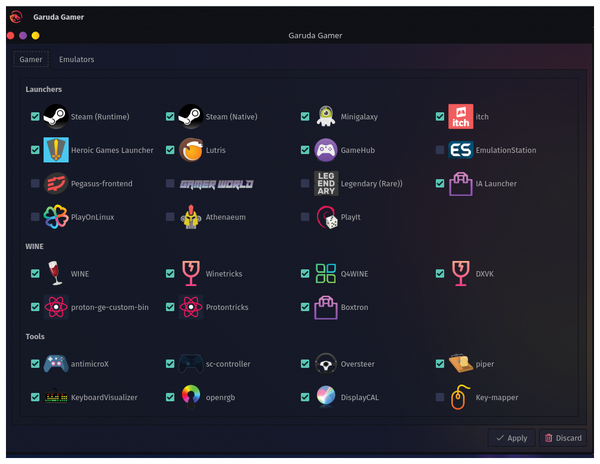Uncheck the piper checkbox

click(x=440, y=363)
